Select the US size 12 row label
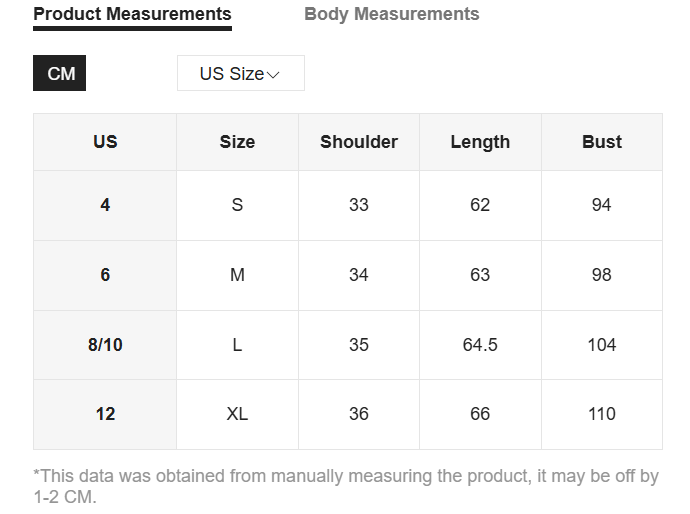 pyautogui.click(x=105, y=414)
